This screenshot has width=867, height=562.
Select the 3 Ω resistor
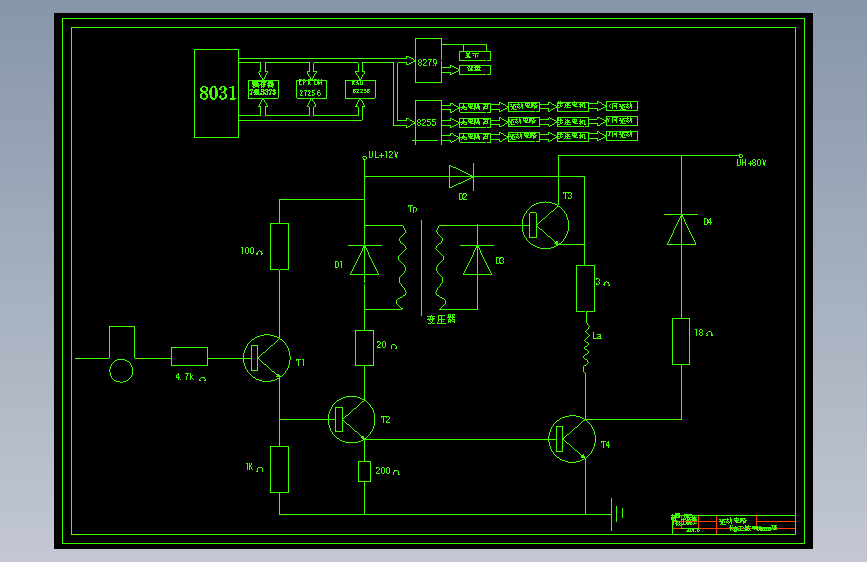pyautogui.click(x=586, y=288)
